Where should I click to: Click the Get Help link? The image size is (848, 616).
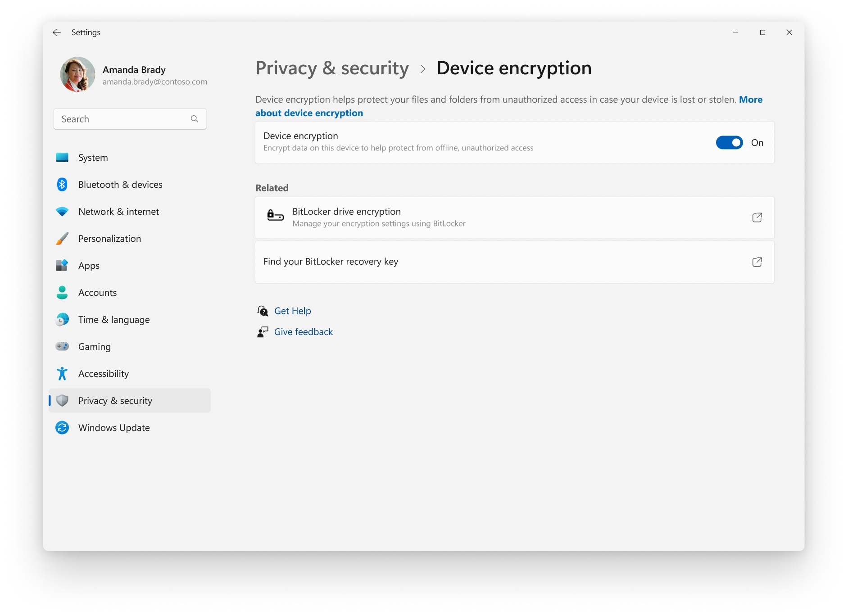292,311
